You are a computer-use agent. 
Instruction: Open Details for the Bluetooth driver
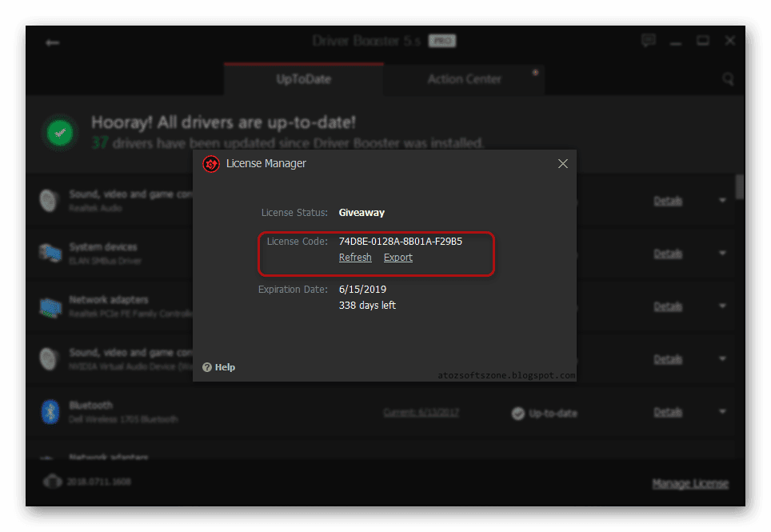(667, 412)
